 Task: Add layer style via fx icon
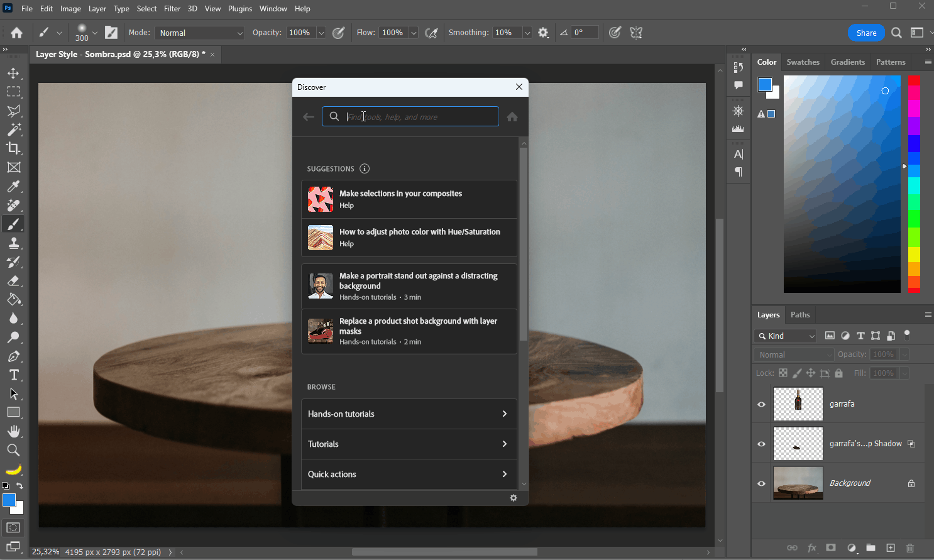tap(811, 548)
